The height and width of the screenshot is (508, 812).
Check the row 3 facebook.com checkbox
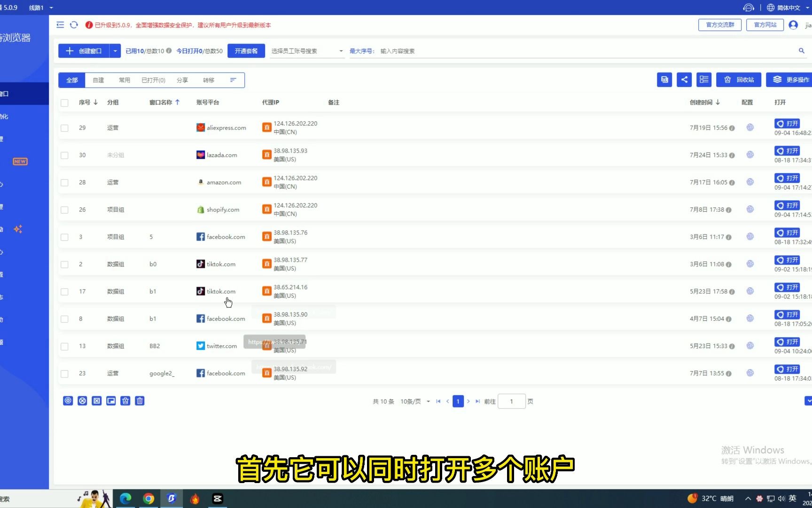tap(64, 237)
